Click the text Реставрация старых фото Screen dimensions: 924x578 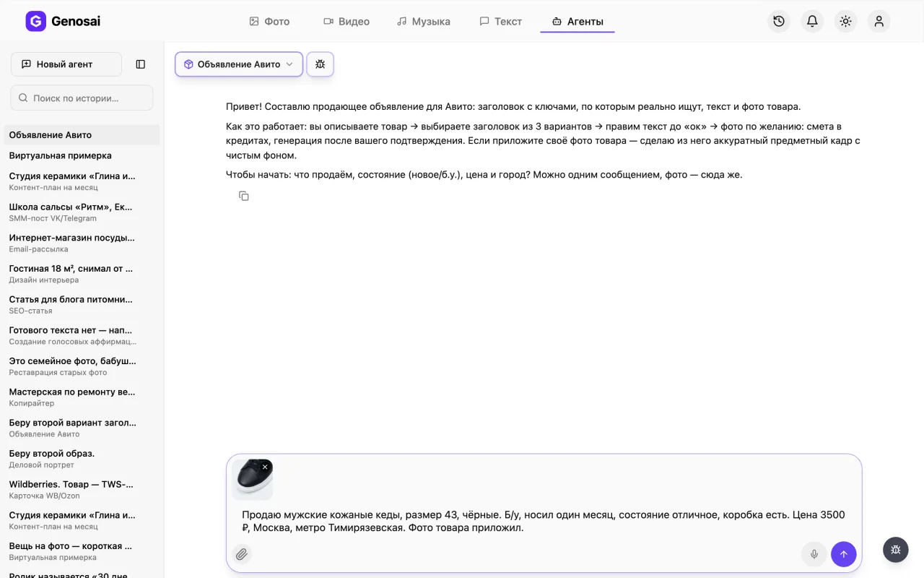pos(58,373)
